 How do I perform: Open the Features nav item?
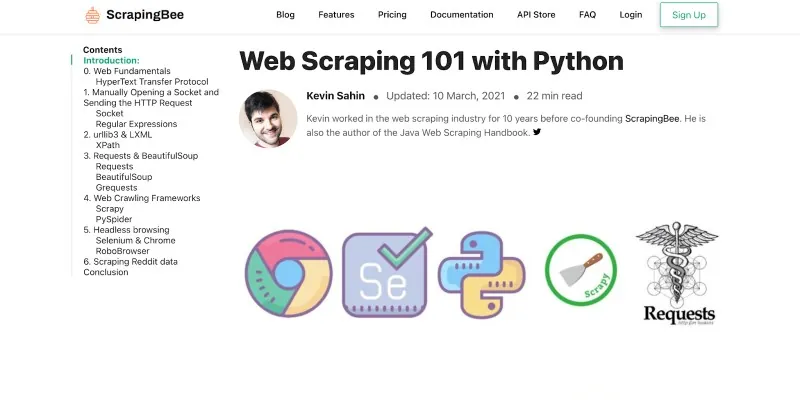(336, 15)
